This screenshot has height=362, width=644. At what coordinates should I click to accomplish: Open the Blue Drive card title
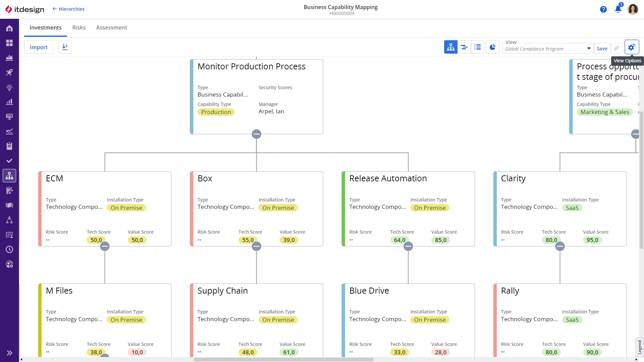[x=369, y=291]
